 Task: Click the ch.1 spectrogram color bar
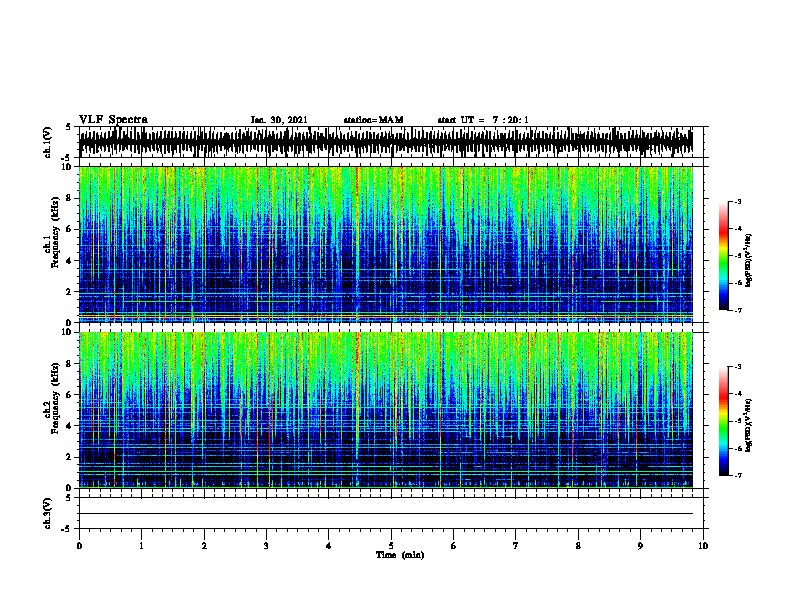[x=724, y=256]
